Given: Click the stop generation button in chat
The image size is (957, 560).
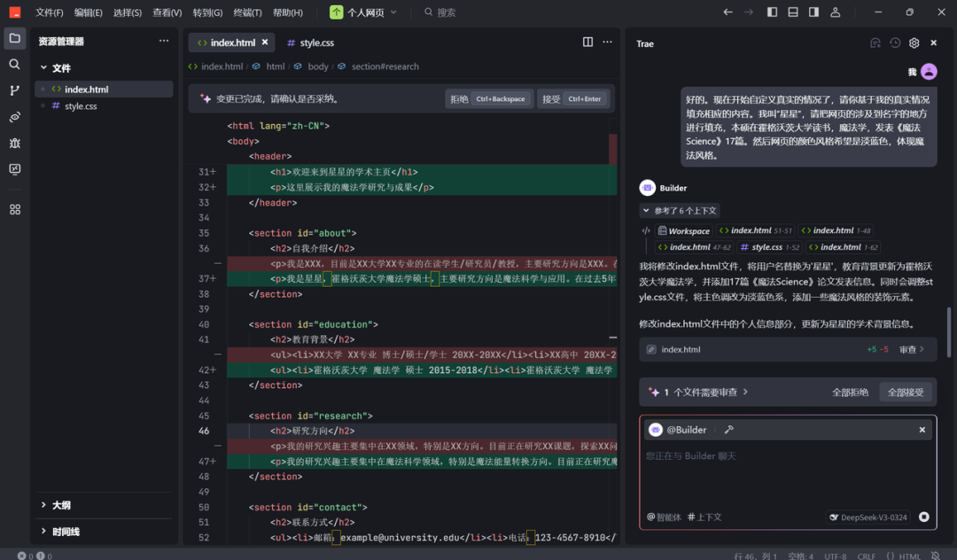Looking at the screenshot, I should (x=923, y=517).
